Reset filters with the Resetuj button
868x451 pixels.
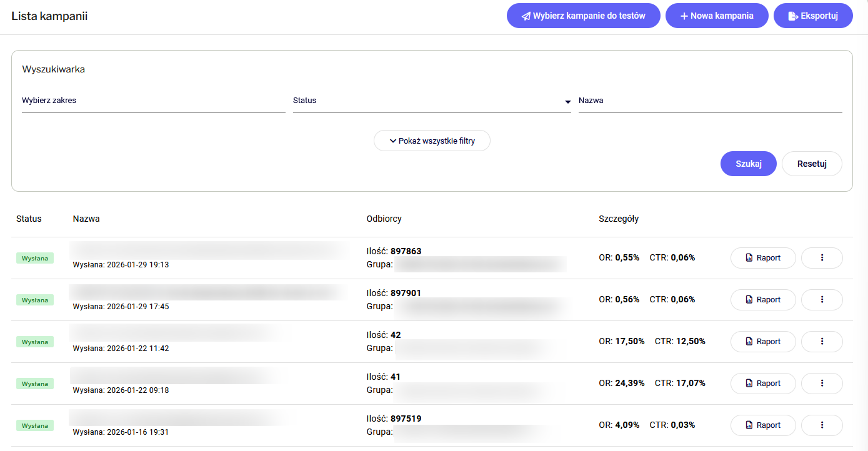tap(812, 164)
